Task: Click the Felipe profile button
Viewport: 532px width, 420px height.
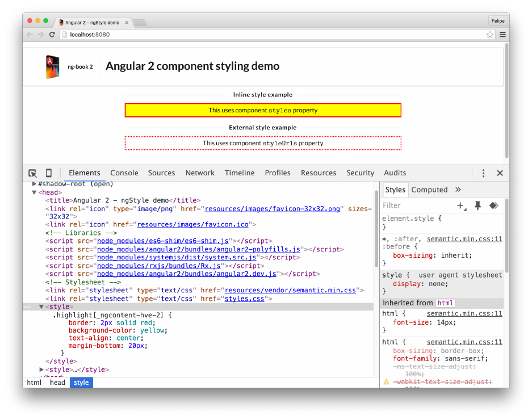Action: point(498,21)
